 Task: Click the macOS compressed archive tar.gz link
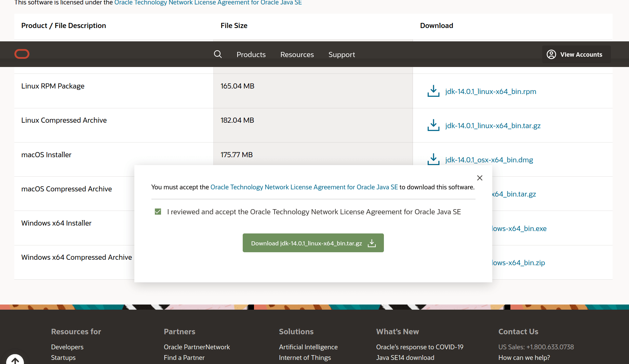[514, 194]
